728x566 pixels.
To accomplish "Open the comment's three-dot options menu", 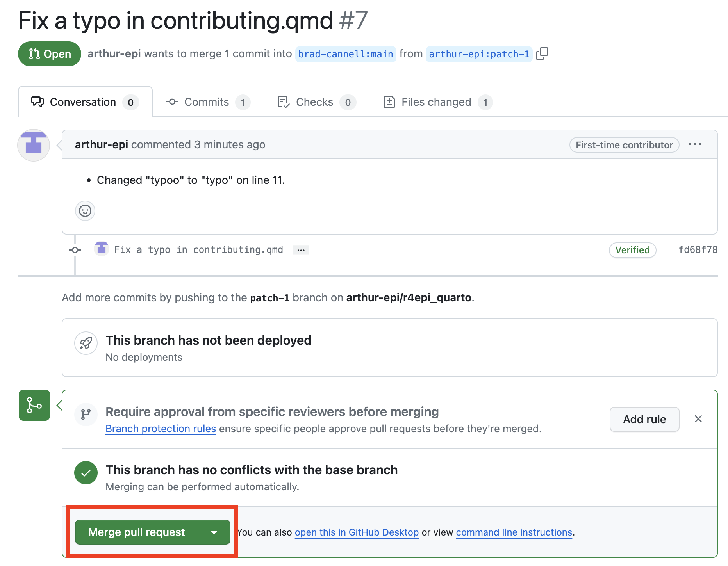I will [x=695, y=144].
